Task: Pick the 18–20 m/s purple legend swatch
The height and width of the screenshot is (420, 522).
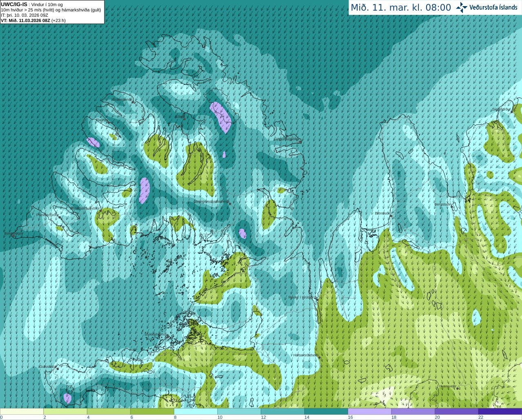Action: (413, 411)
